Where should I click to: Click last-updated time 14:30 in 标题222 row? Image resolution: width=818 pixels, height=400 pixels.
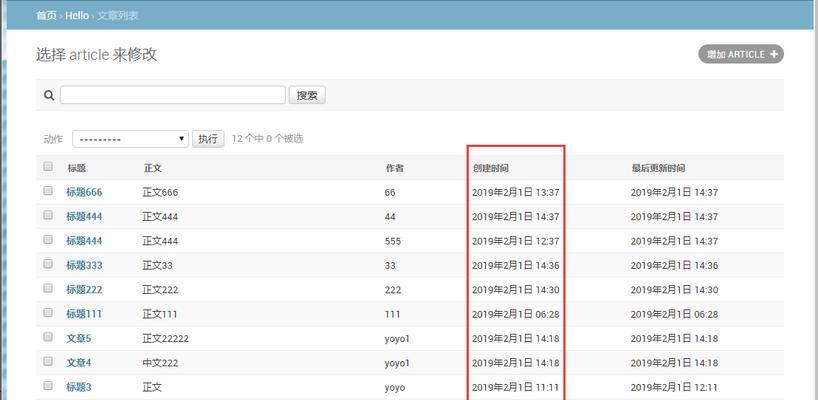click(x=674, y=289)
